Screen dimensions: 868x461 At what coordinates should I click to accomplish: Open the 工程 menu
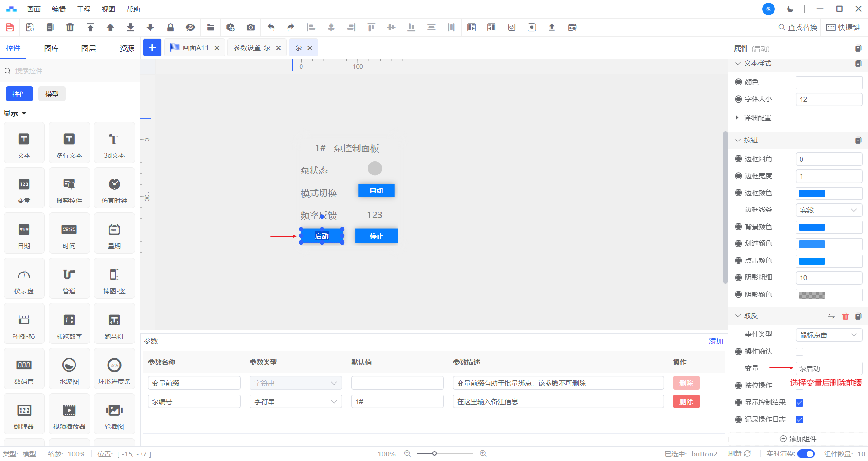[x=84, y=9]
